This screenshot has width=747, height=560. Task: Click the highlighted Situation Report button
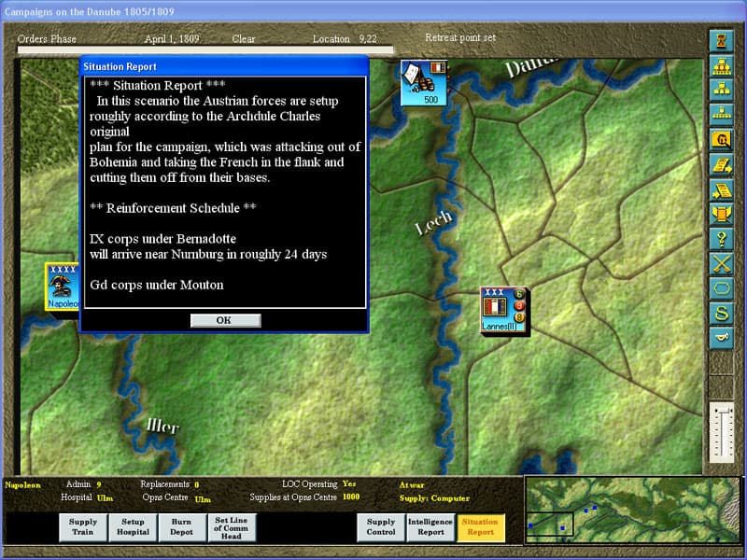pyautogui.click(x=480, y=527)
